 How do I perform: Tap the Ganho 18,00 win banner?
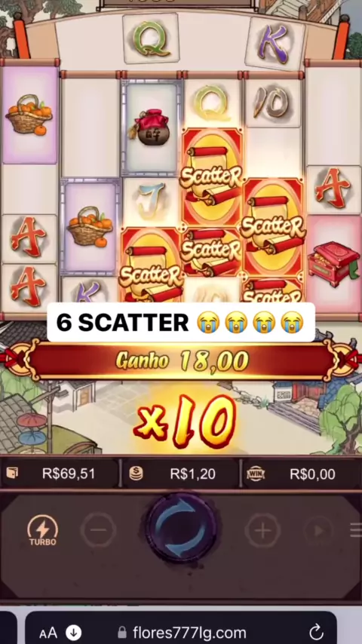[181, 360]
